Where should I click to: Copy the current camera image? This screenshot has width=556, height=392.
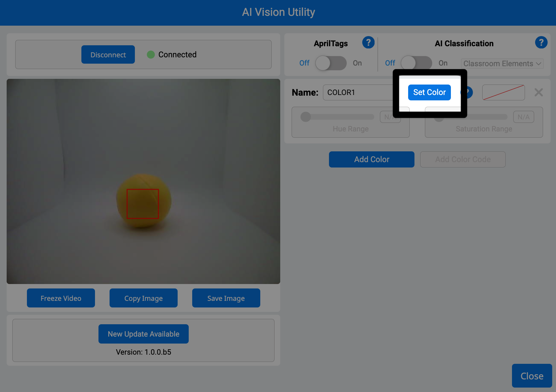click(x=143, y=298)
